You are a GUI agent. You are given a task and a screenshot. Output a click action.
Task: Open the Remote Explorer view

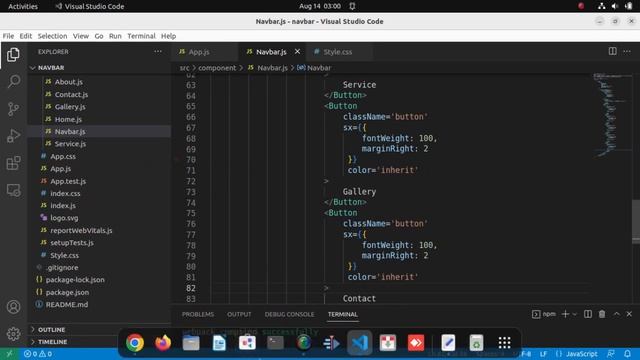13,190
